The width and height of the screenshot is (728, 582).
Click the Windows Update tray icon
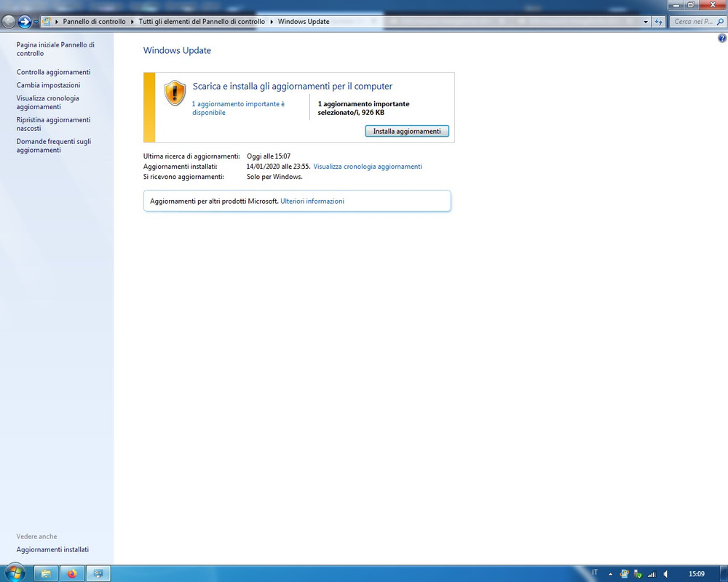[624, 574]
